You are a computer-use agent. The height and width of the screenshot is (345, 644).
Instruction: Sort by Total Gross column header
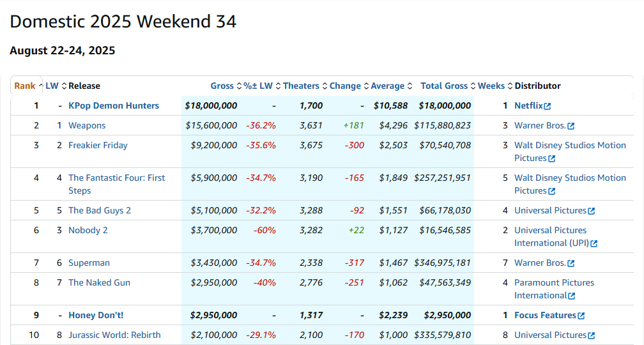[x=444, y=86]
